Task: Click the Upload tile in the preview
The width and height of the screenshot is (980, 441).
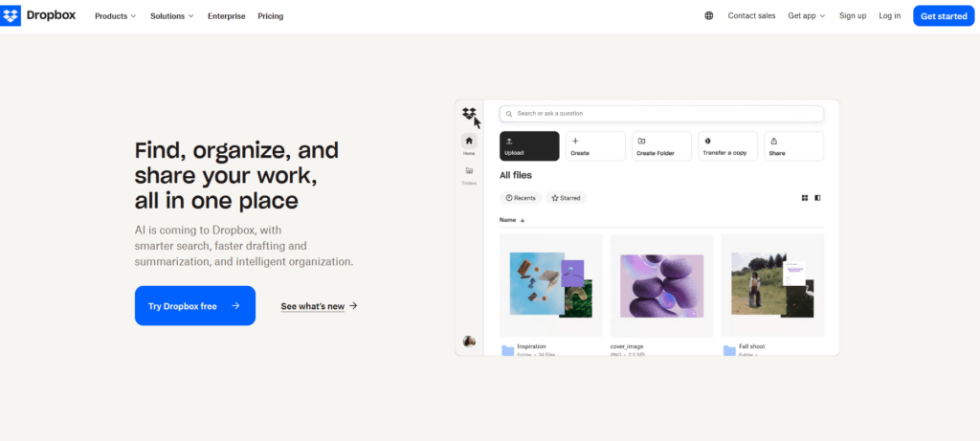Action: click(x=529, y=146)
